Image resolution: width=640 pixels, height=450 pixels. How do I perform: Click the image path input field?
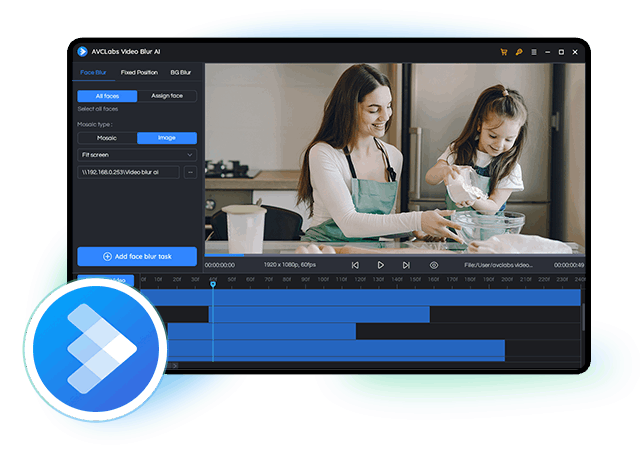click(x=128, y=172)
